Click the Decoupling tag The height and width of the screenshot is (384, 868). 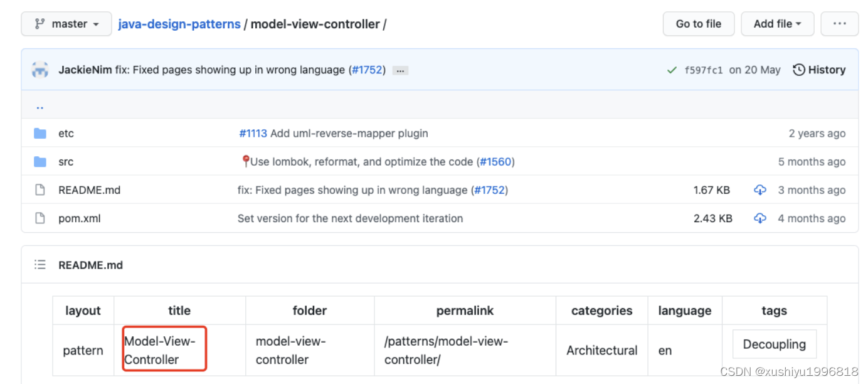pyautogui.click(x=774, y=344)
